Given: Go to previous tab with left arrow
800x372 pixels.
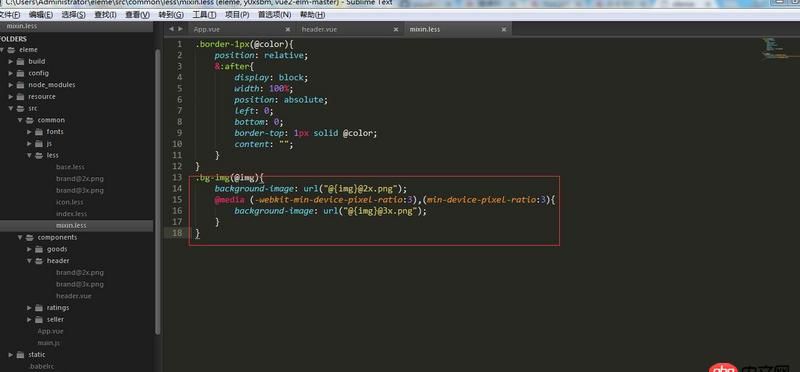Looking at the screenshot, I should tap(171, 29).
